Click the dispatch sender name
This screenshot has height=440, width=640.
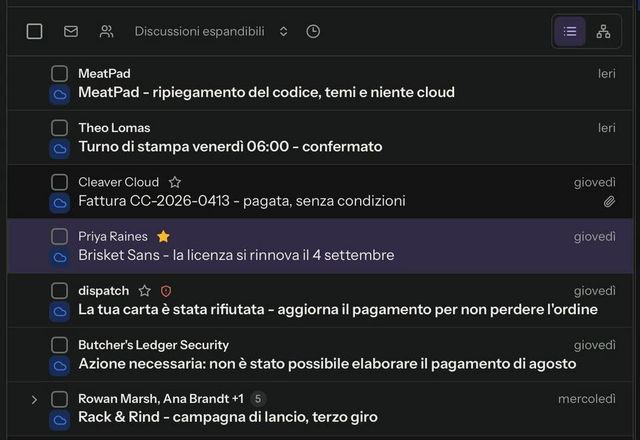click(x=104, y=291)
